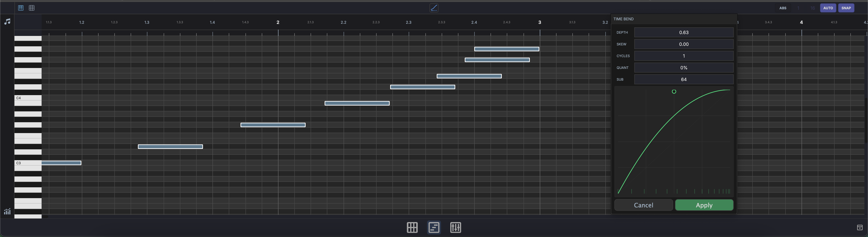This screenshot has width=868, height=237.
Task: Select the SUB field showing 64
Action: 683,80
